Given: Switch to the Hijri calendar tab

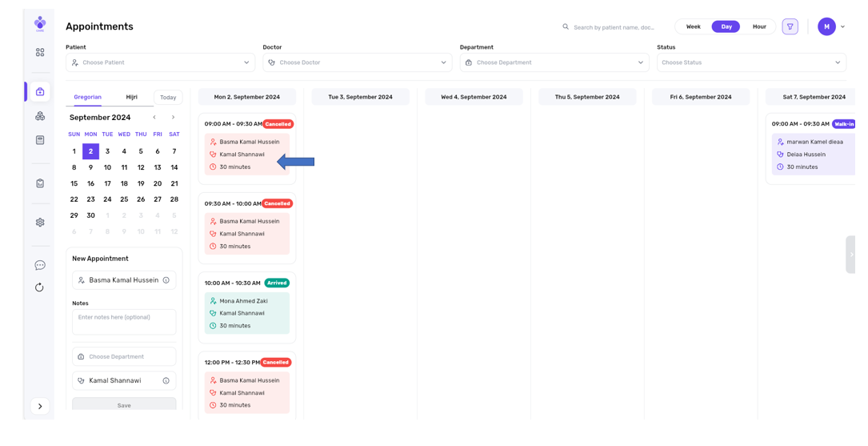Looking at the screenshot, I should click(x=131, y=97).
